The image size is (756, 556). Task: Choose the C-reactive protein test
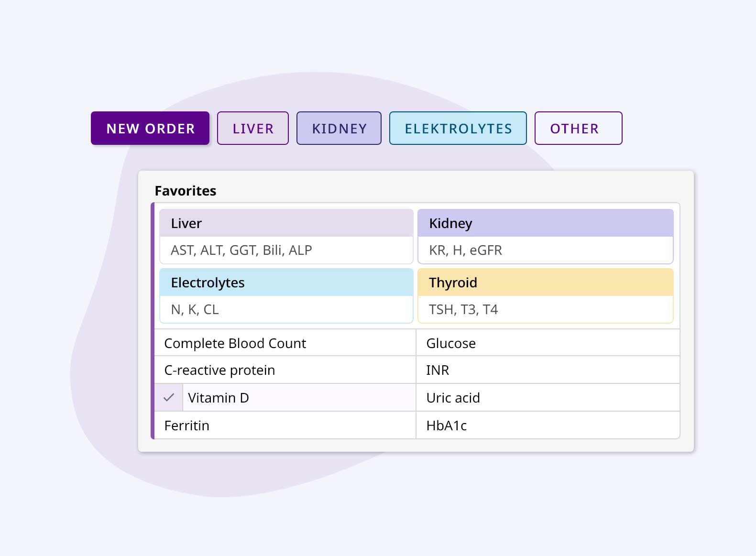pyautogui.click(x=285, y=370)
